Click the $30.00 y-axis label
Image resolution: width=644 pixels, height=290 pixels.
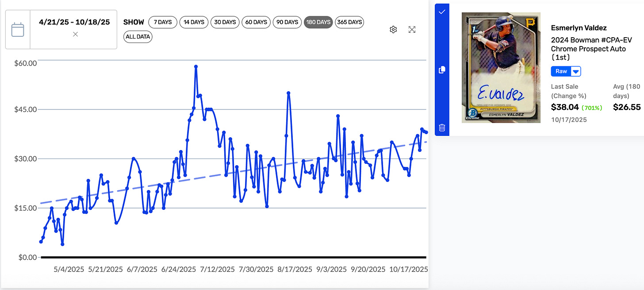click(x=26, y=159)
